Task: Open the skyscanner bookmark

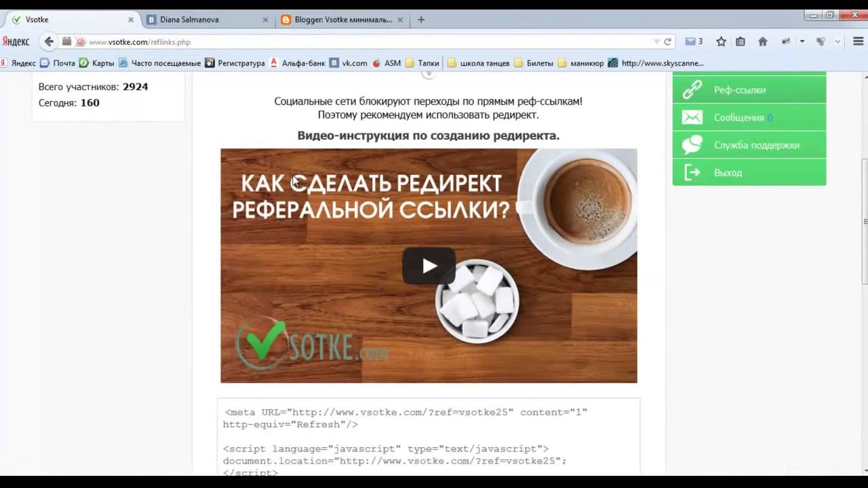Action: click(656, 63)
